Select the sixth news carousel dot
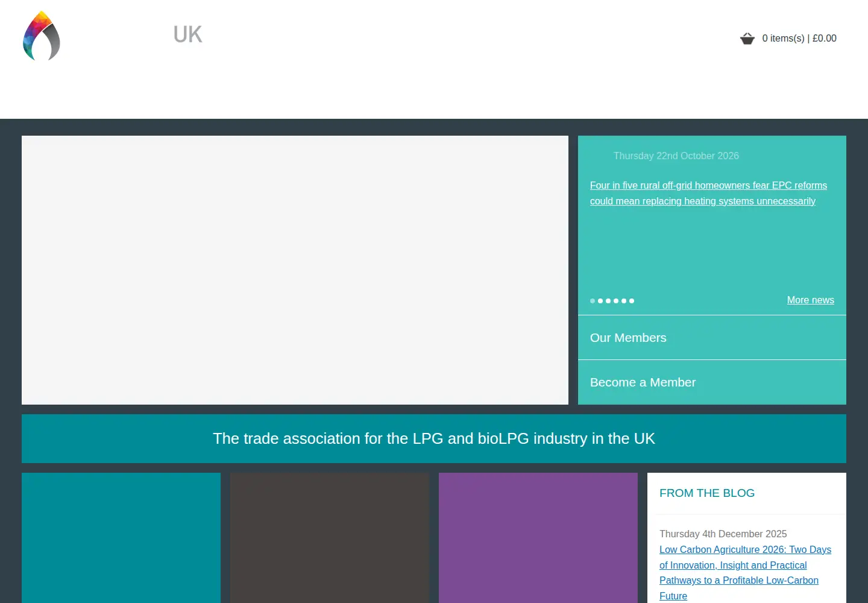The image size is (868, 603). (x=632, y=301)
